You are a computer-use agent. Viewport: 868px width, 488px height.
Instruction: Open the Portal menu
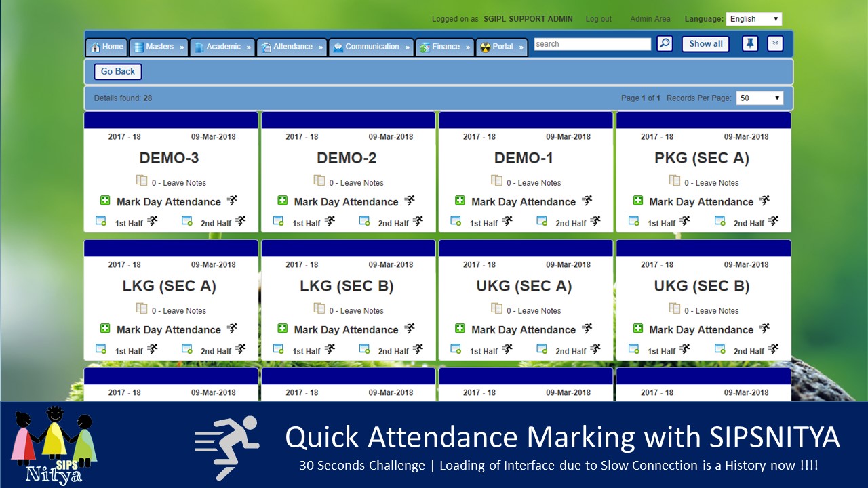pos(502,47)
